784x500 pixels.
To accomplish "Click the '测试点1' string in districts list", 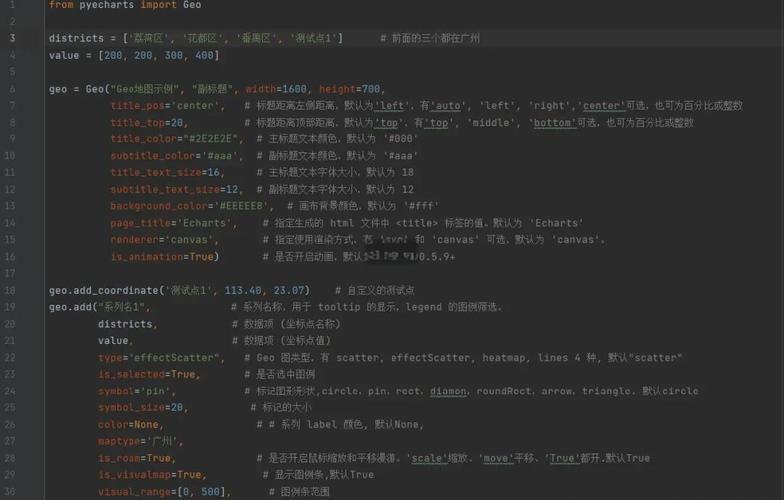I will click(313, 38).
